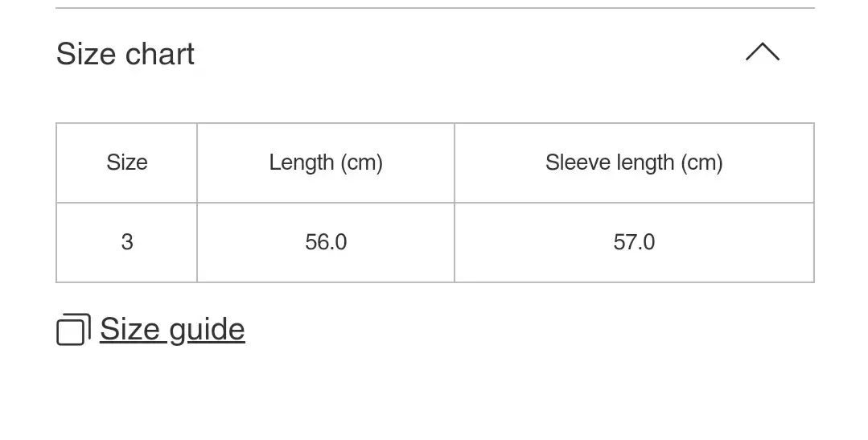The image size is (868, 440).
Task: Click the 57.0 sleeve length value
Action: [x=634, y=242]
